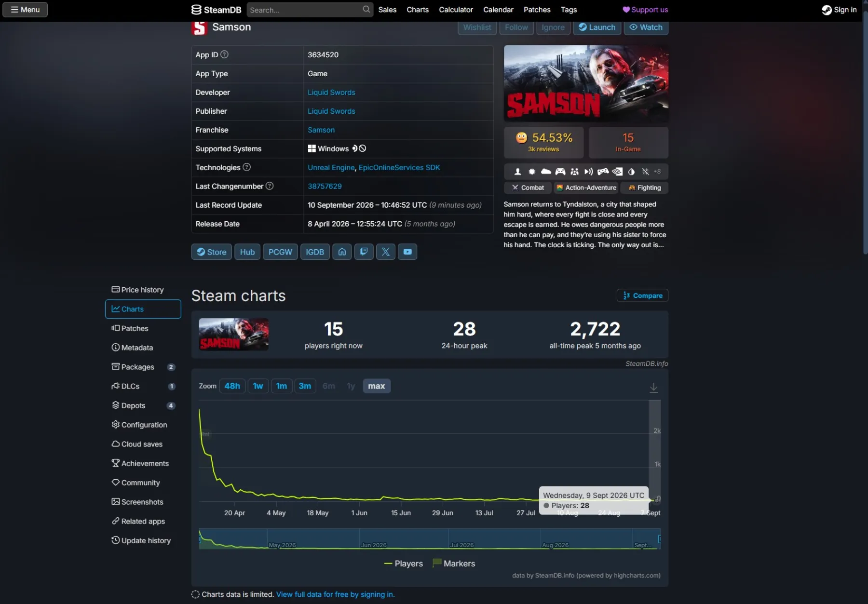The height and width of the screenshot is (604, 868).
Task: Click the search magnifier icon
Action: click(366, 9)
